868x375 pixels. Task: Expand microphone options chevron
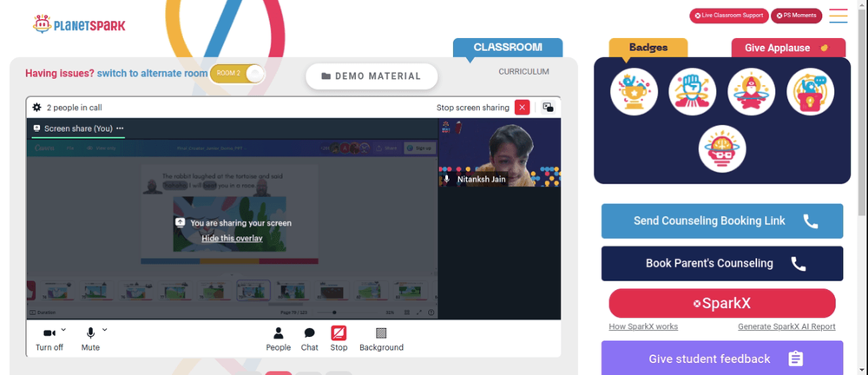[x=105, y=330]
